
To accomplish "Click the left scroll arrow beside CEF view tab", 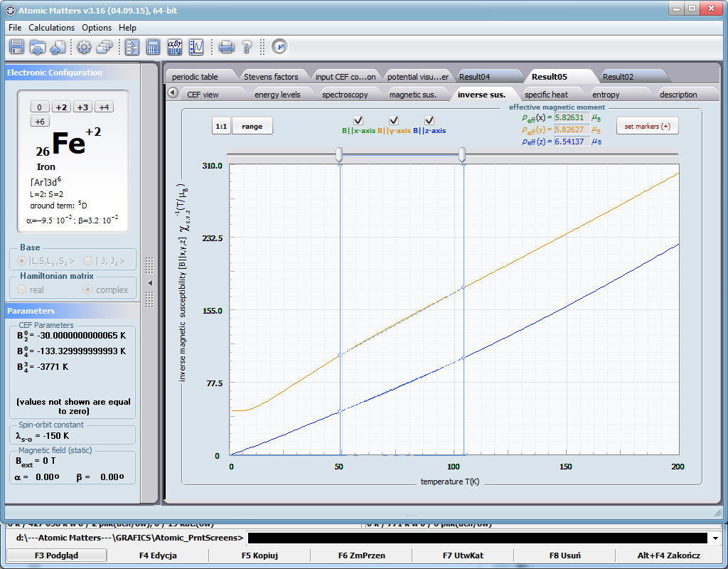I will pyautogui.click(x=172, y=93).
